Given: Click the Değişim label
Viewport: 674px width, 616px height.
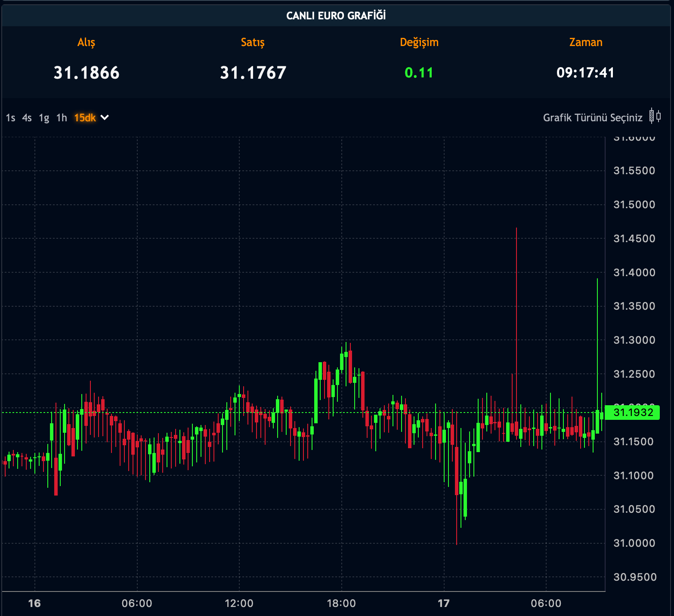Looking at the screenshot, I should click(x=419, y=42).
